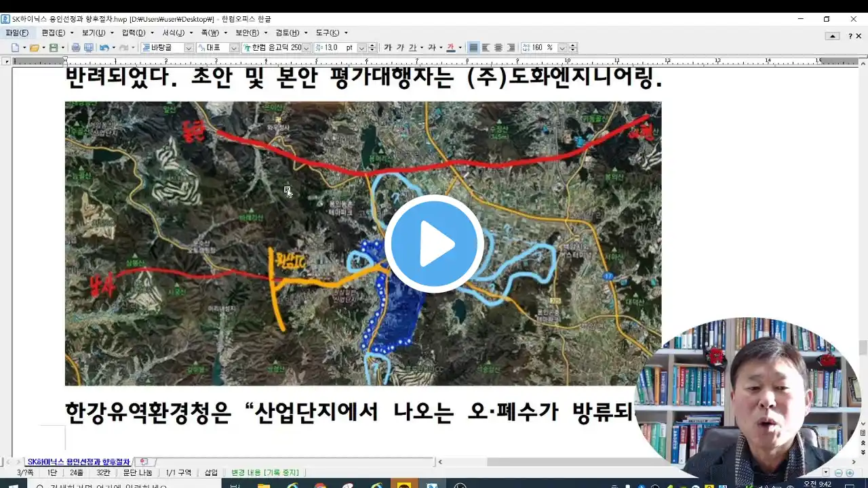Viewport: 868px width, 488px height.
Task: Click the 32칸 column indicator
Action: click(x=103, y=472)
